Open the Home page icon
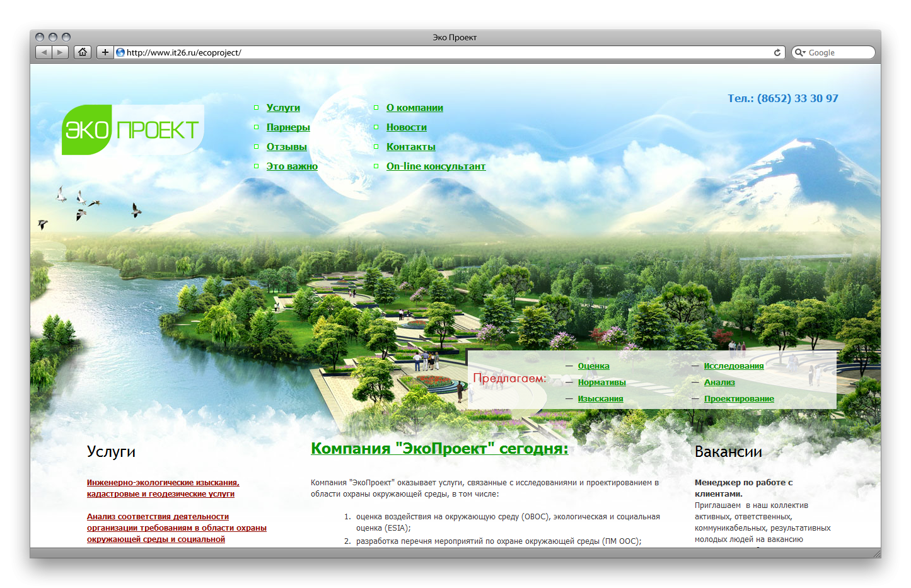 coord(83,52)
